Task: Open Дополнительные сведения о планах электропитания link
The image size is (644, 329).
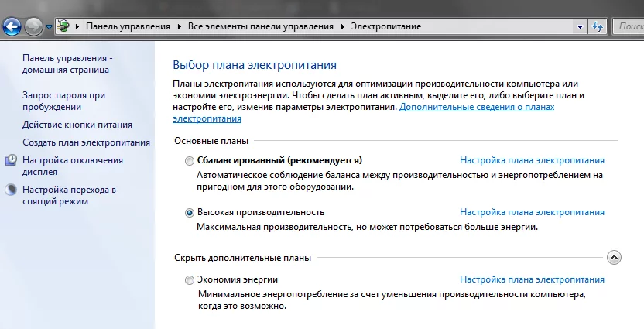Action: (476, 107)
